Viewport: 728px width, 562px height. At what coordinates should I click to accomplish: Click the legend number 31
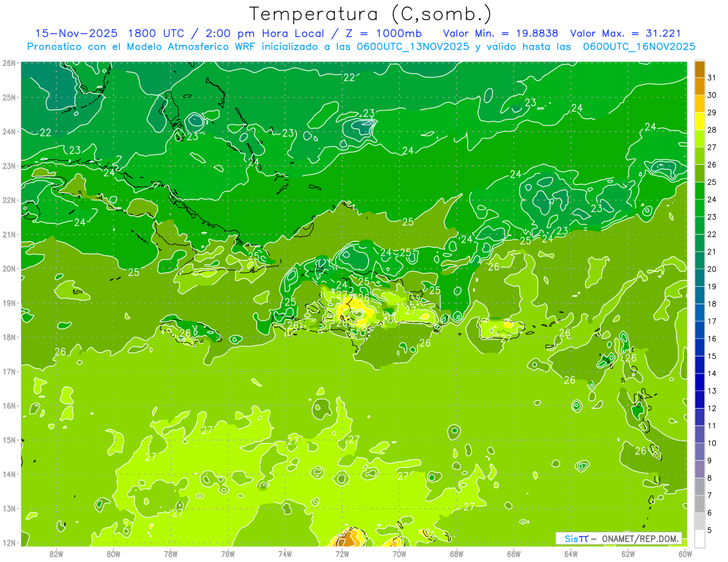pos(712,78)
